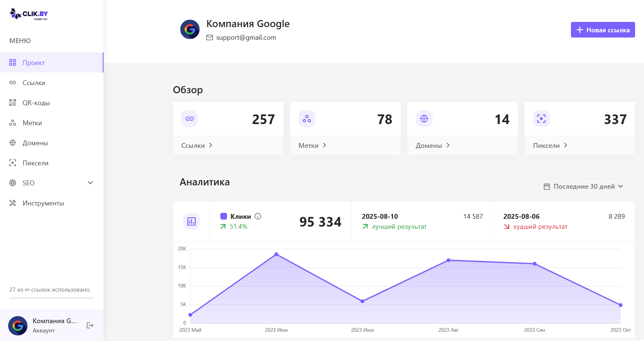Click the Clicks info icon
Image resolution: width=644 pixels, height=341 pixels.
coord(258,216)
